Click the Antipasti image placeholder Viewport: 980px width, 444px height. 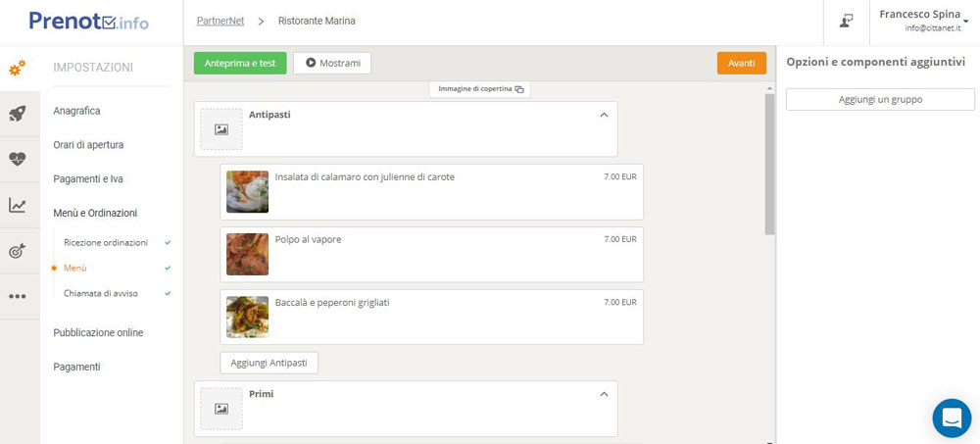click(x=221, y=129)
